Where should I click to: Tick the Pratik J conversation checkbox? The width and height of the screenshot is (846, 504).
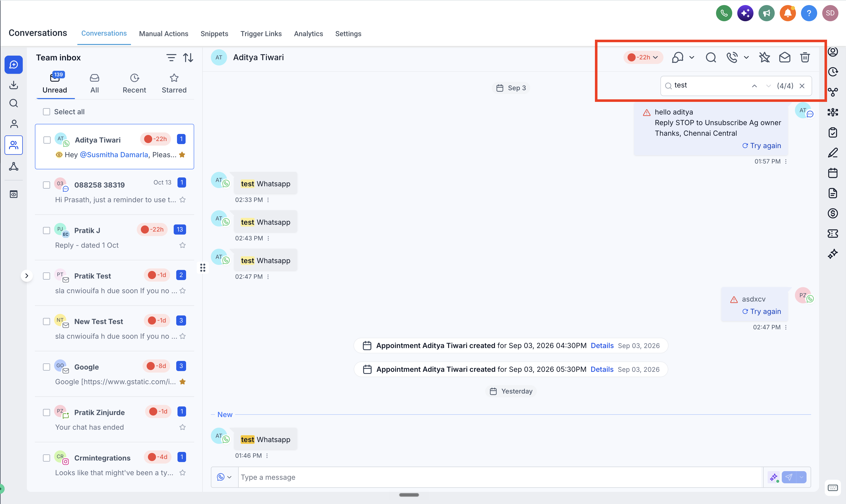pos(47,230)
